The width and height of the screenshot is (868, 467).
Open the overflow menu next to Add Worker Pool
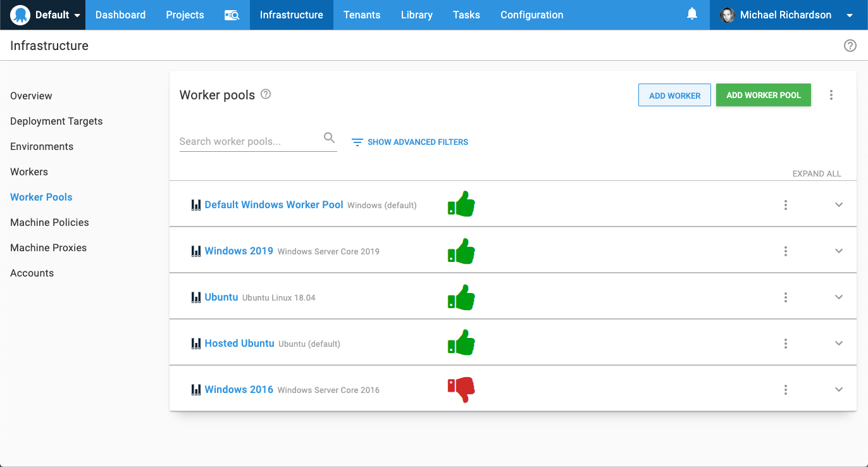[831, 95]
